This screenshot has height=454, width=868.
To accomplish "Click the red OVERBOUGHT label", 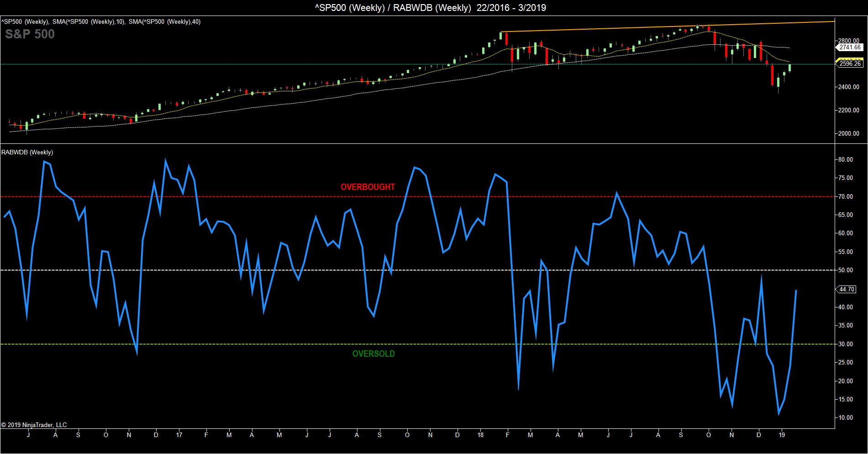I will click(368, 187).
